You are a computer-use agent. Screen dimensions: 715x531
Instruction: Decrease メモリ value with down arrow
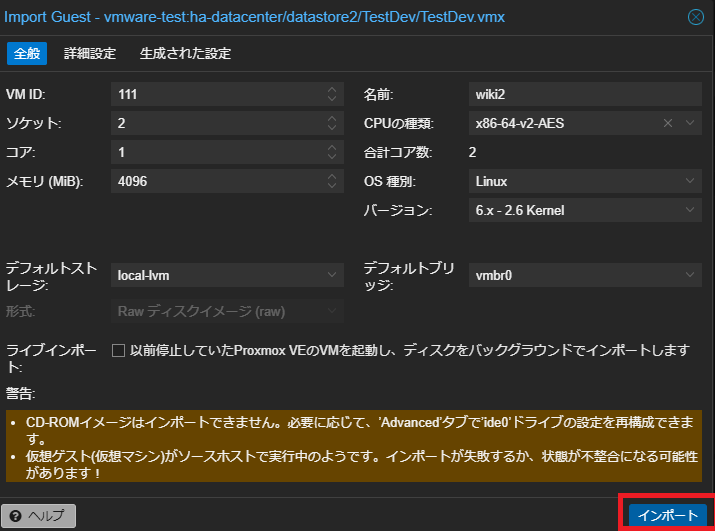point(332,186)
